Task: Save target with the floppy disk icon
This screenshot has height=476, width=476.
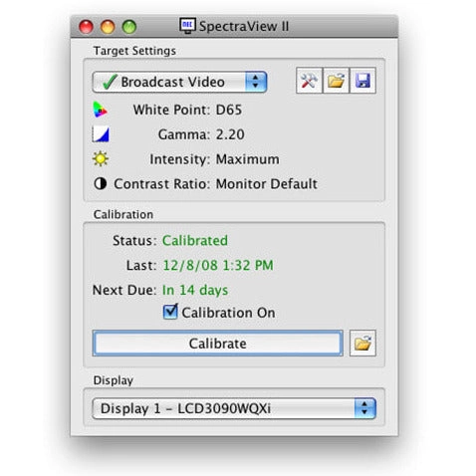Action: [362, 81]
